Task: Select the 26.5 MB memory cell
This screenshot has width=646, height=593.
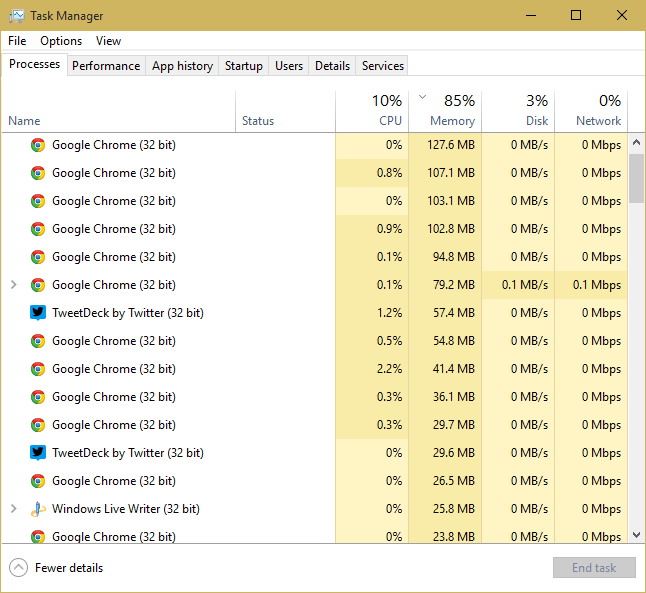Action: (x=445, y=481)
